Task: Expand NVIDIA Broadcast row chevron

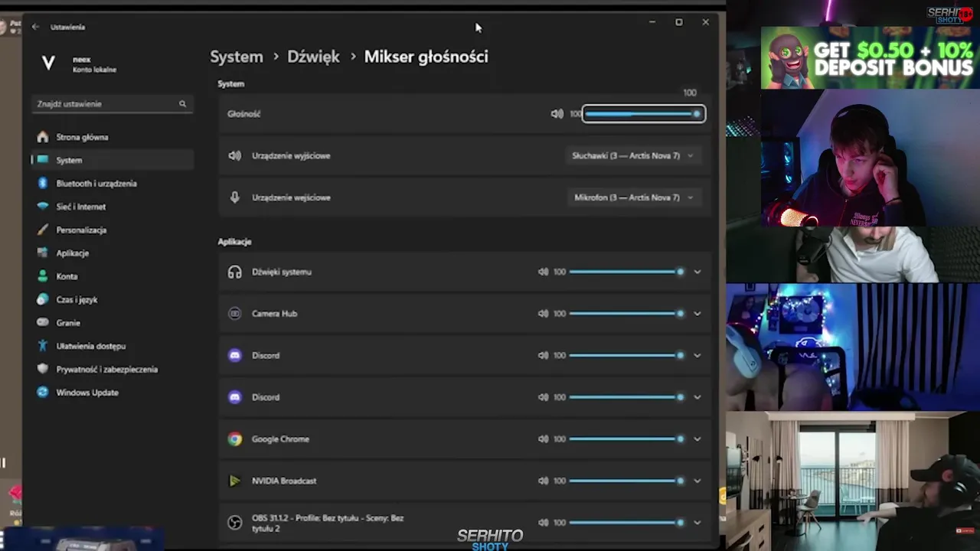Action: 697,481
